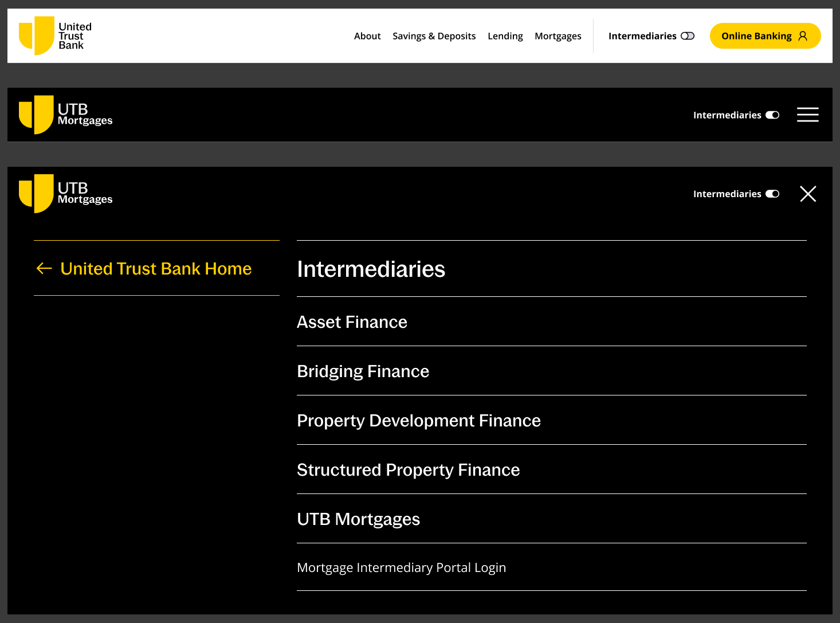Go to Bridging Finance

click(x=363, y=371)
